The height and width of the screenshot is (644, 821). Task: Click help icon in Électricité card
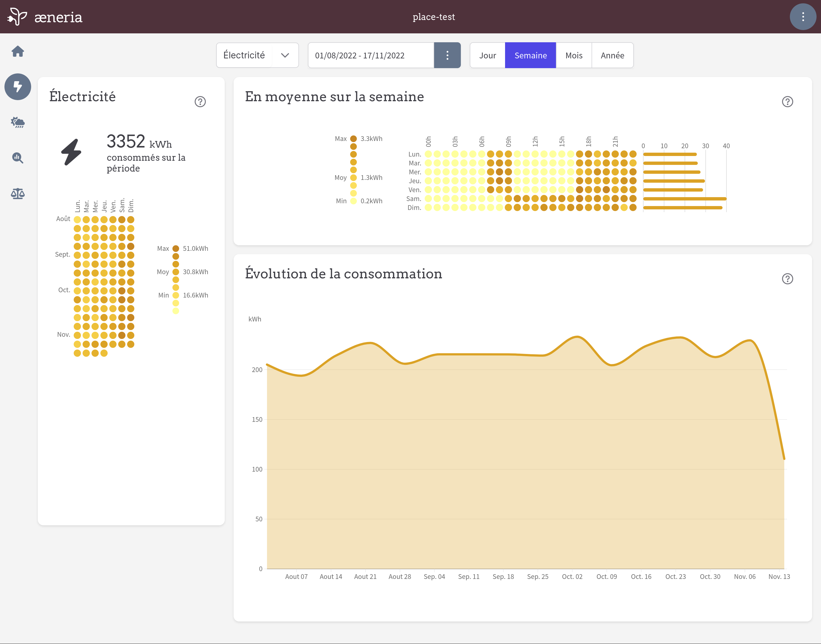[200, 101]
